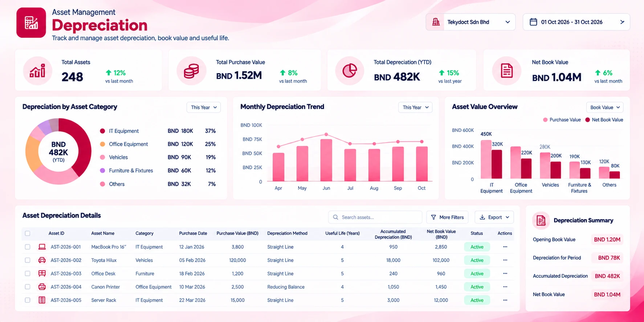Check the box for AST-2026-005
Image resolution: width=644 pixels, height=322 pixels.
[28, 300]
